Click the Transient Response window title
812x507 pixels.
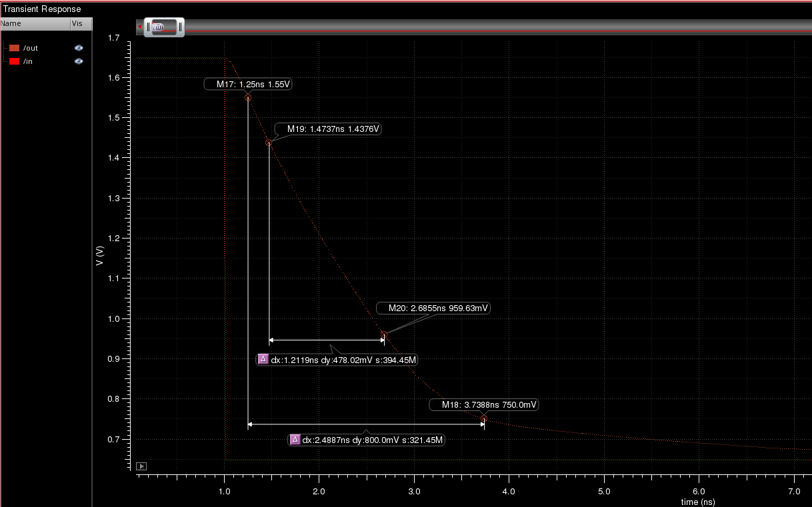coord(42,9)
